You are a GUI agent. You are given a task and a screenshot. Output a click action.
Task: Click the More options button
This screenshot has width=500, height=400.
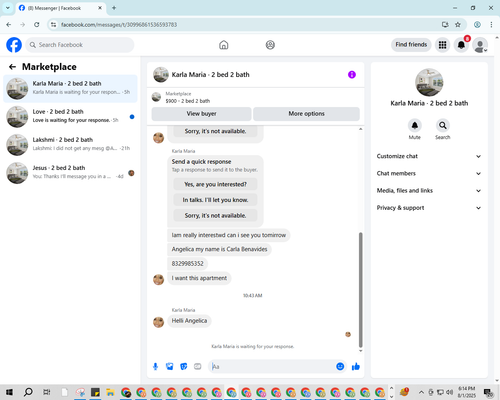pyautogui.click(x=306, y=114)
